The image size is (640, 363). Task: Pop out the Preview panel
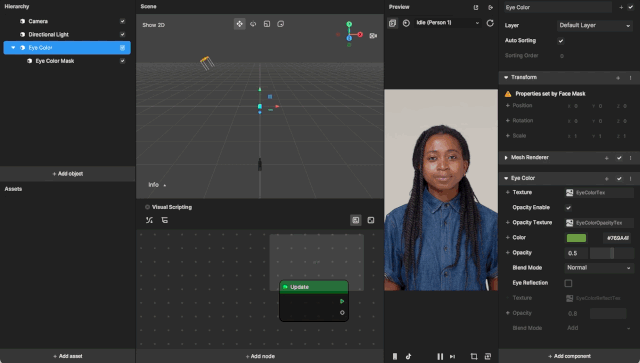pos(476,7)
